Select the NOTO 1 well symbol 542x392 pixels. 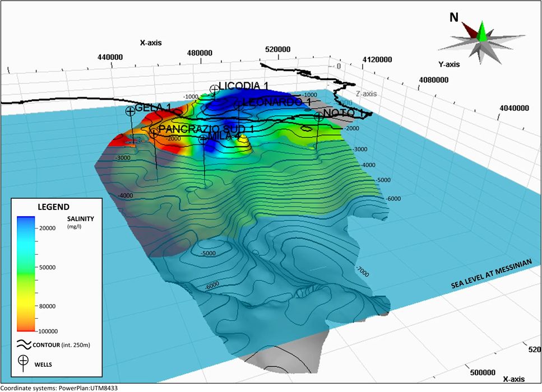pyautogui.click(x=318, y=116)
